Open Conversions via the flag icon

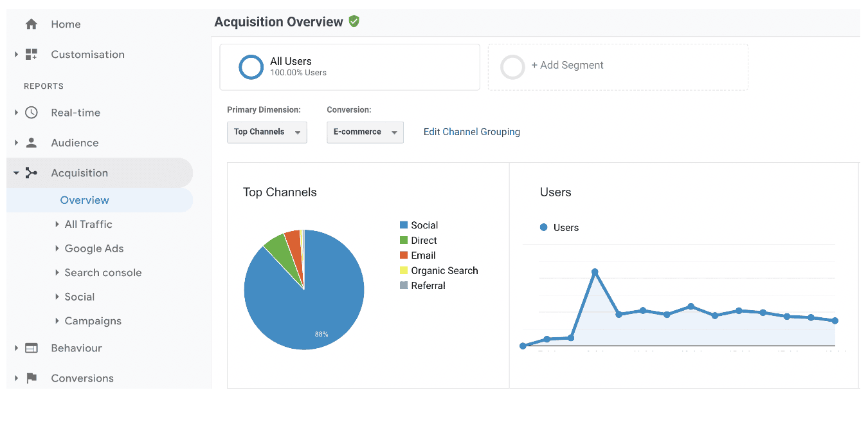(x=30, y=378)
